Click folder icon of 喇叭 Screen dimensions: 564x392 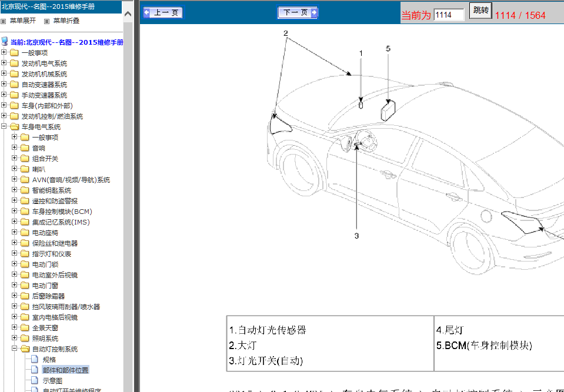(25, 169)
